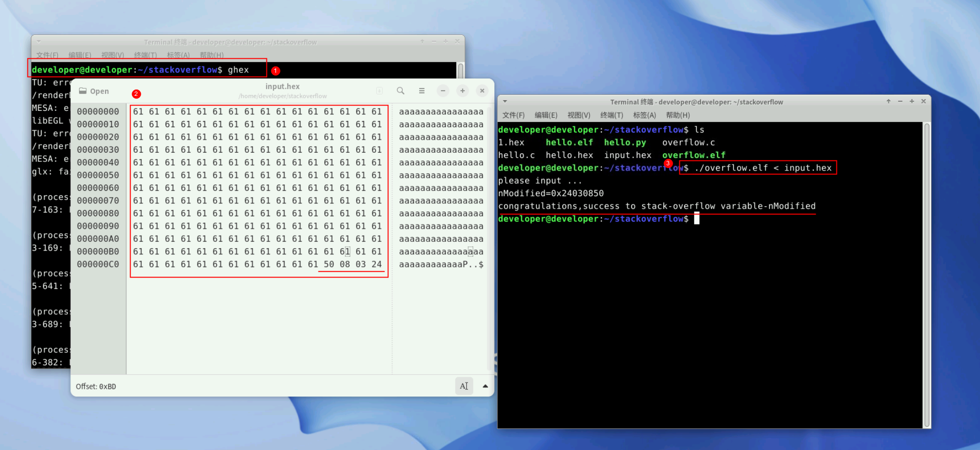
Task: Open 编辑(E) menu in the left terminal
Action: coord(79,55)
